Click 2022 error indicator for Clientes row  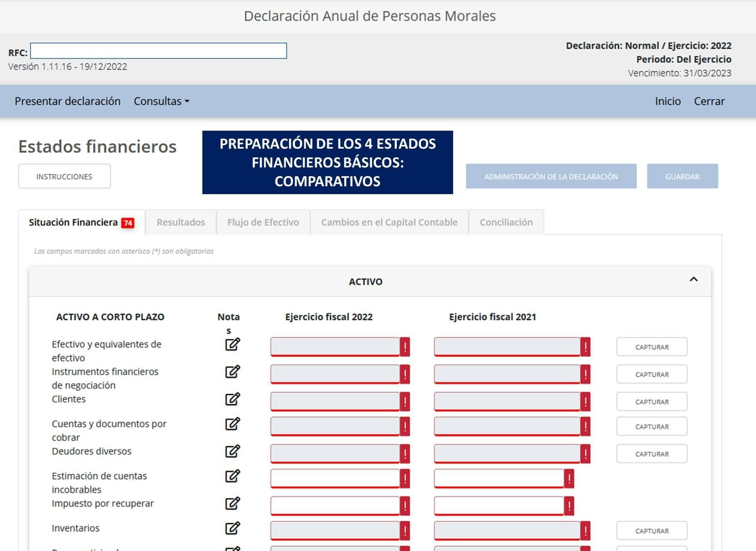tap(405, 402)
